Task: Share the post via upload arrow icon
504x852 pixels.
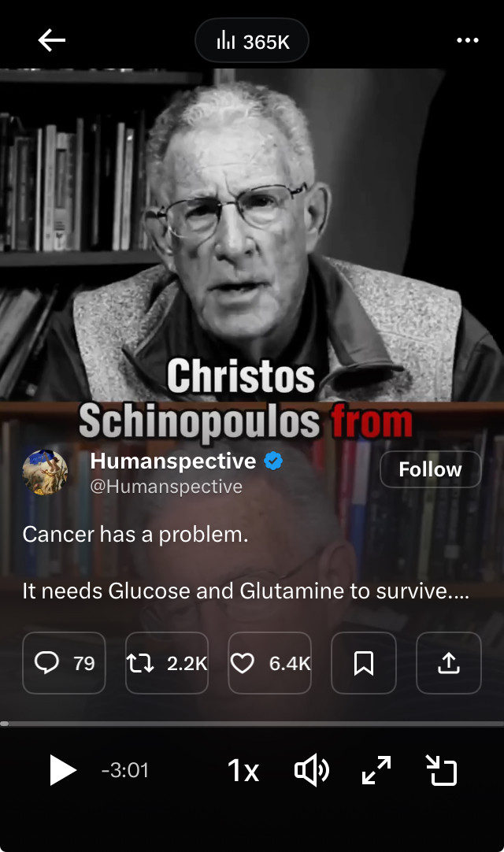Action: (449, 663)
